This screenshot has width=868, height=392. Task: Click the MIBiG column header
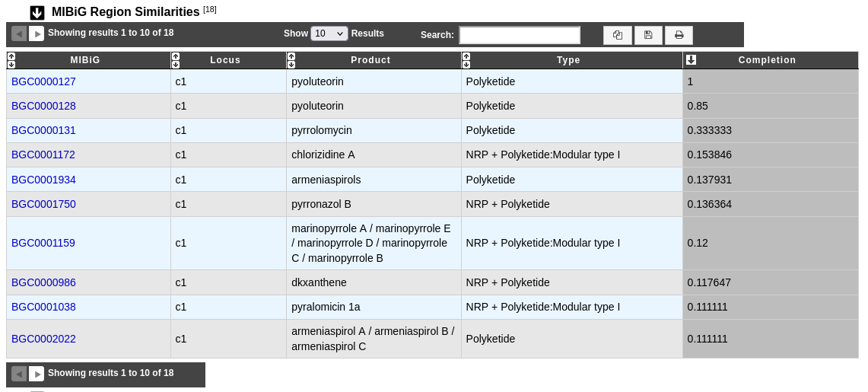(88, 60)
